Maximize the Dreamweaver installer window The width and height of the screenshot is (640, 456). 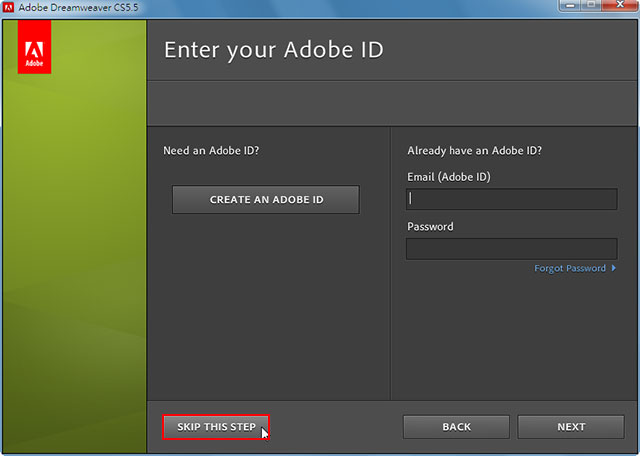tap(591, 5)
